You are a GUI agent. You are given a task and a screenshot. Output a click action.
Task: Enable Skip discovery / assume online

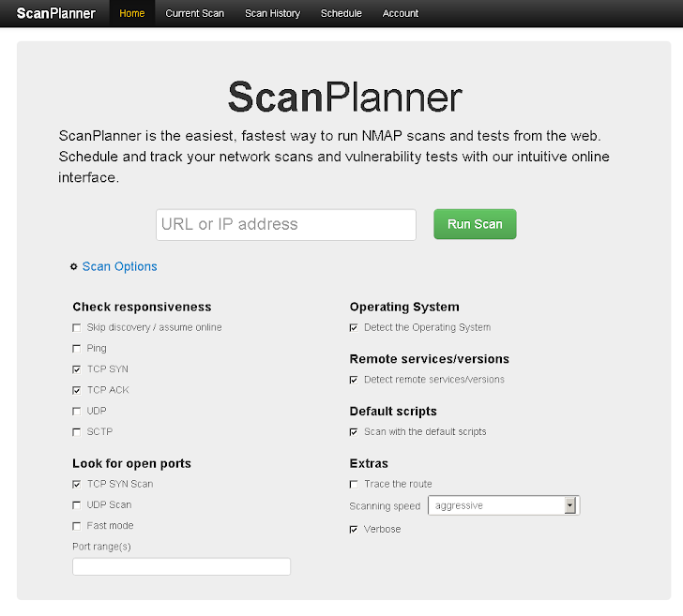click(x=77, y=328)
